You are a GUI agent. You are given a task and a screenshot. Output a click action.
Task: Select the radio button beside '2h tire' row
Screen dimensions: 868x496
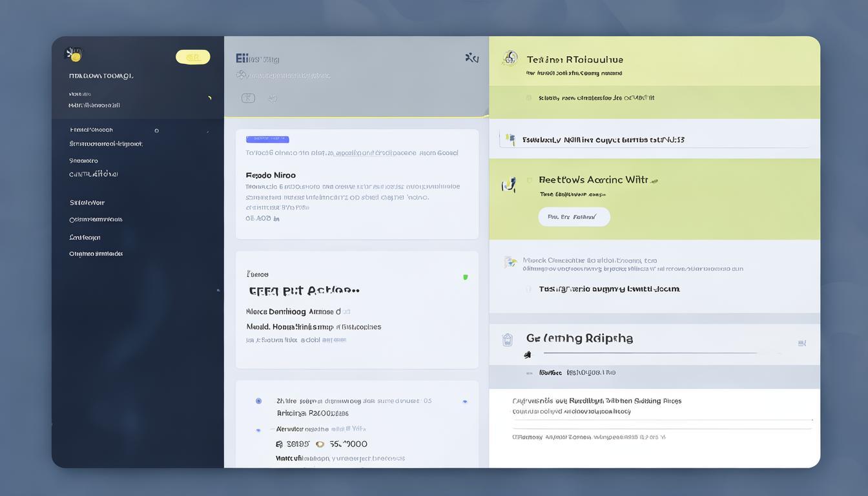(259, 401)
